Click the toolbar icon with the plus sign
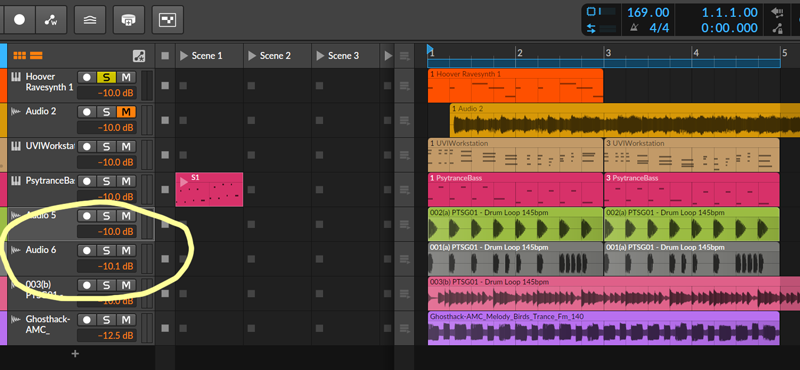Screen dimensions: 800x370 (x=129, y=19)
